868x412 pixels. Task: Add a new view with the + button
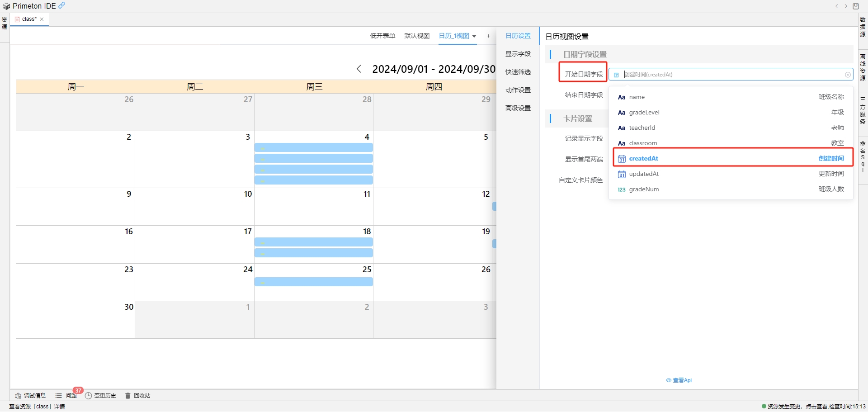click(489, 36)
